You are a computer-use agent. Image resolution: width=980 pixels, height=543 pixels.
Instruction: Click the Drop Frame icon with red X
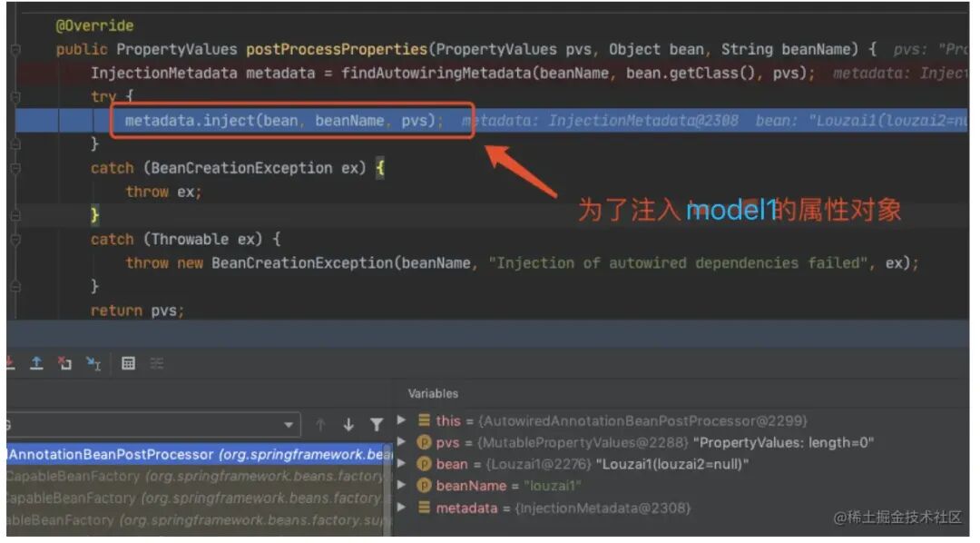[64, 363]
